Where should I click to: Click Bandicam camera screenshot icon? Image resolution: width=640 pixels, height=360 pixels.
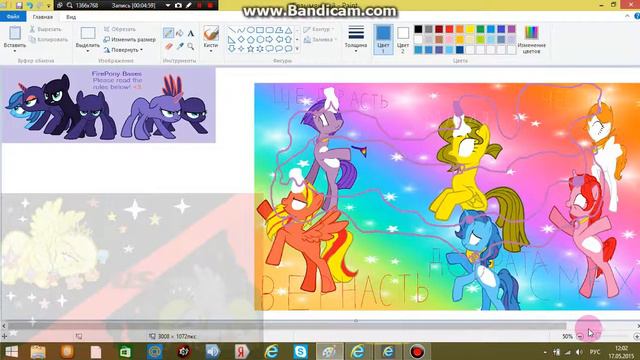pos(178,5)
